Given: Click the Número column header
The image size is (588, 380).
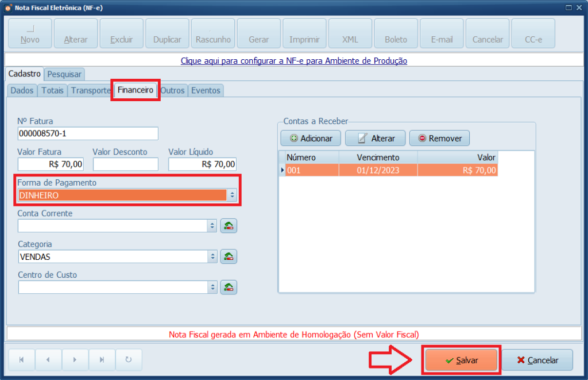Looking at the screenshot, I should (312, 158).
